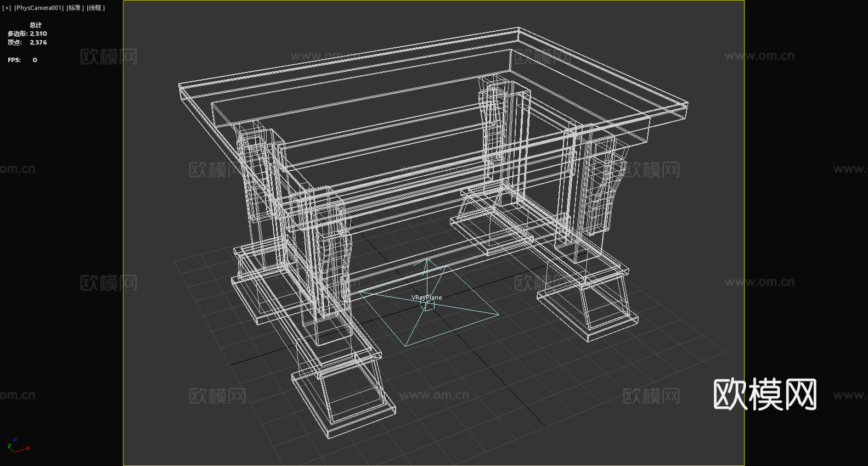
Task: Click the polygon count value 2,310
Action: [38, 33]
